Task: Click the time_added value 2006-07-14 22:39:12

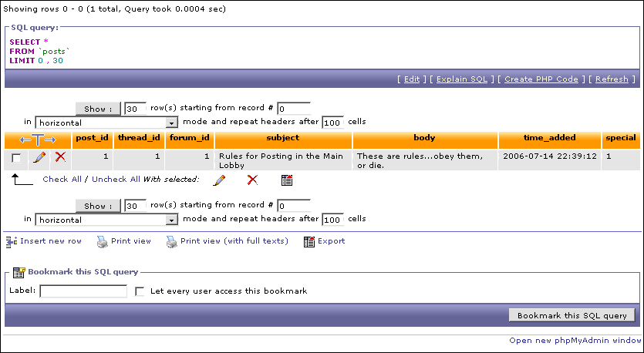Action: (550, 156)
